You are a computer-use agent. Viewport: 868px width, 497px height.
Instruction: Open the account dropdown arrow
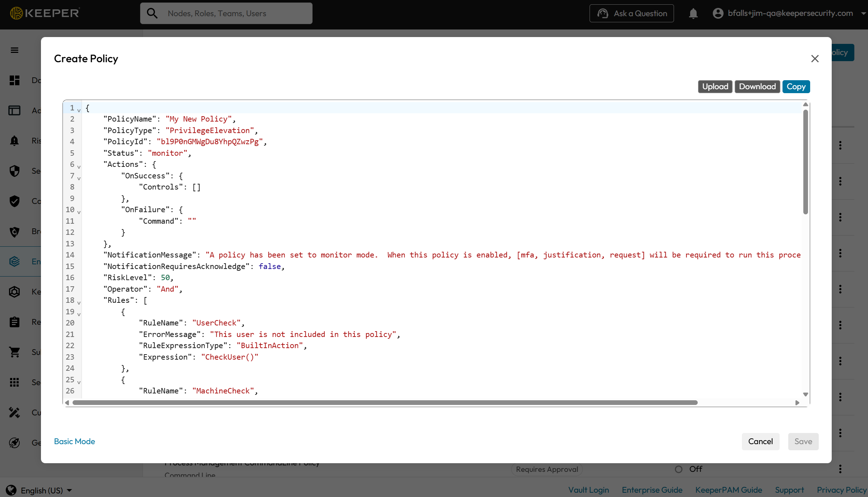click(x=863, y=14)
